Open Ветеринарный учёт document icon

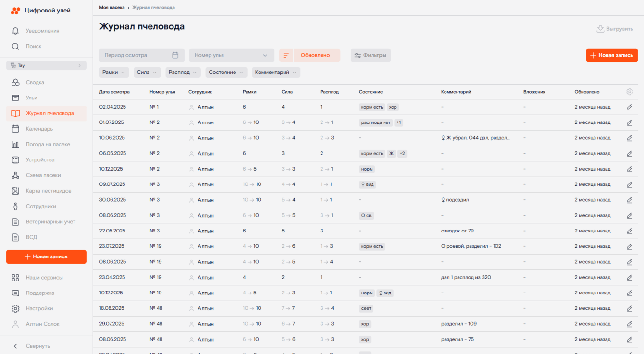(x=15, y=222)
